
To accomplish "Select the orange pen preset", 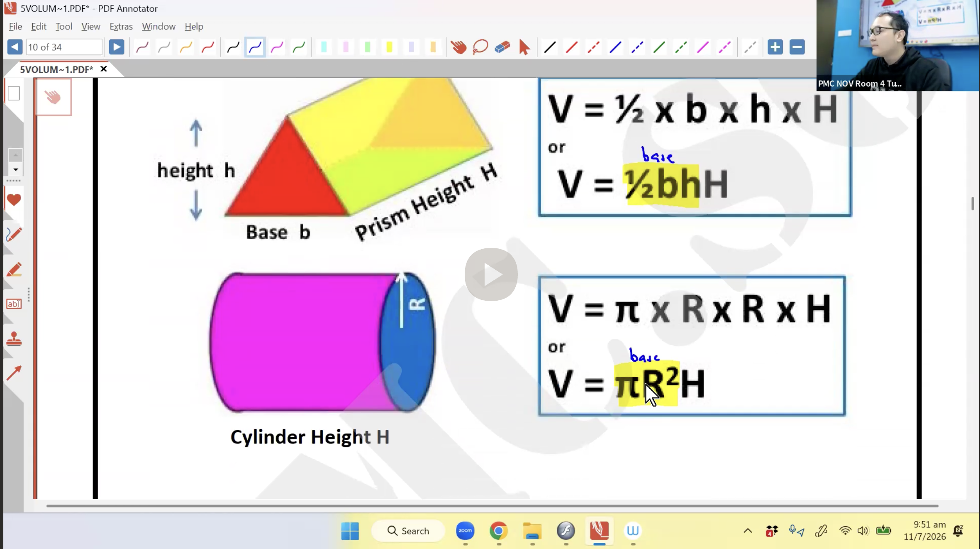I will click(186, 47).
